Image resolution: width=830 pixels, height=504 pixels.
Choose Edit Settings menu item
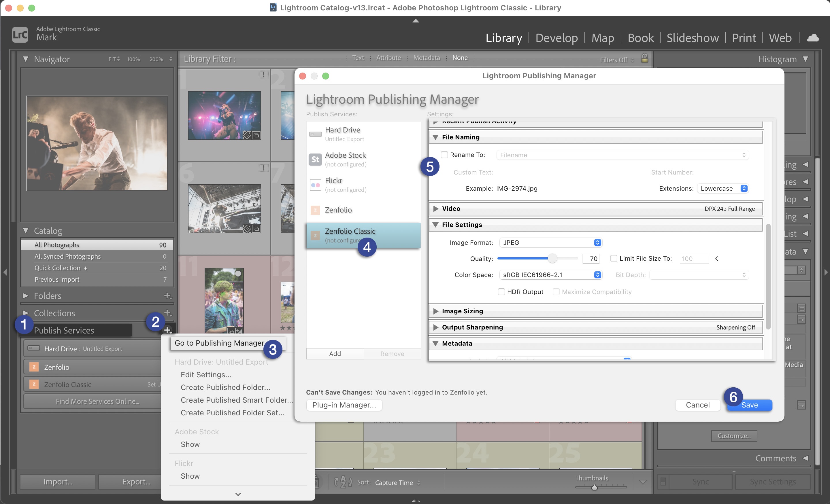(206, 374)
